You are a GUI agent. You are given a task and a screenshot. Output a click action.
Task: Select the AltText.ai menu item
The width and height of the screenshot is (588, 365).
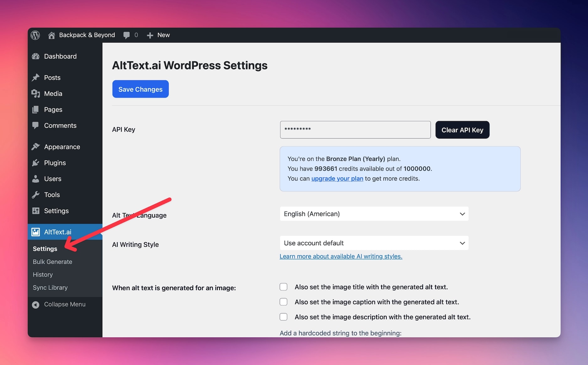pos(65,232)
